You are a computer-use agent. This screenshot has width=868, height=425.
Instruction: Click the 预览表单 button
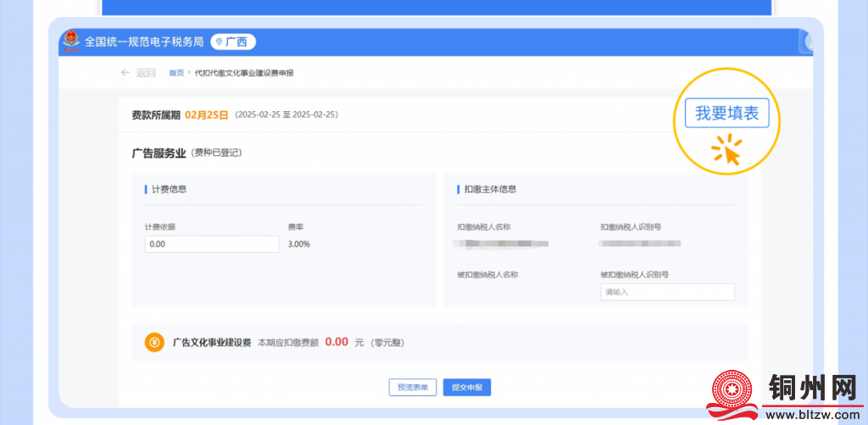413,388
